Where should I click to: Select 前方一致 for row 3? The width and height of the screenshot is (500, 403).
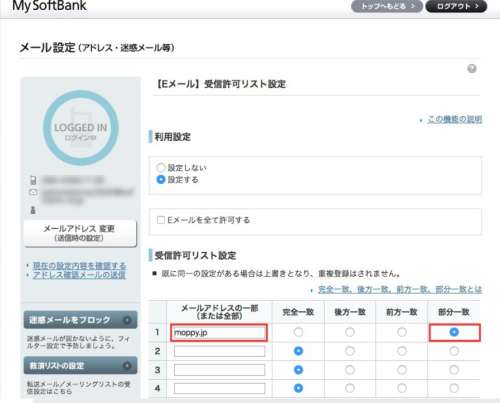(x=402, y=370)
